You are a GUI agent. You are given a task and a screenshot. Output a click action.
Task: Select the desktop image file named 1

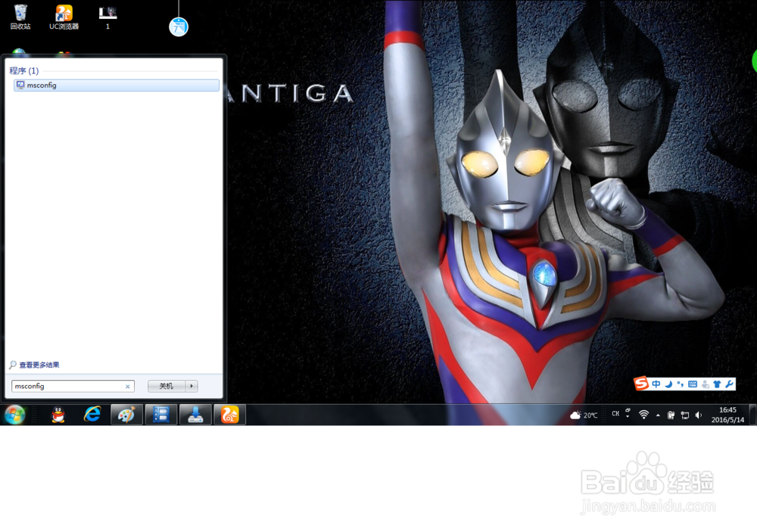click(107, 18)
